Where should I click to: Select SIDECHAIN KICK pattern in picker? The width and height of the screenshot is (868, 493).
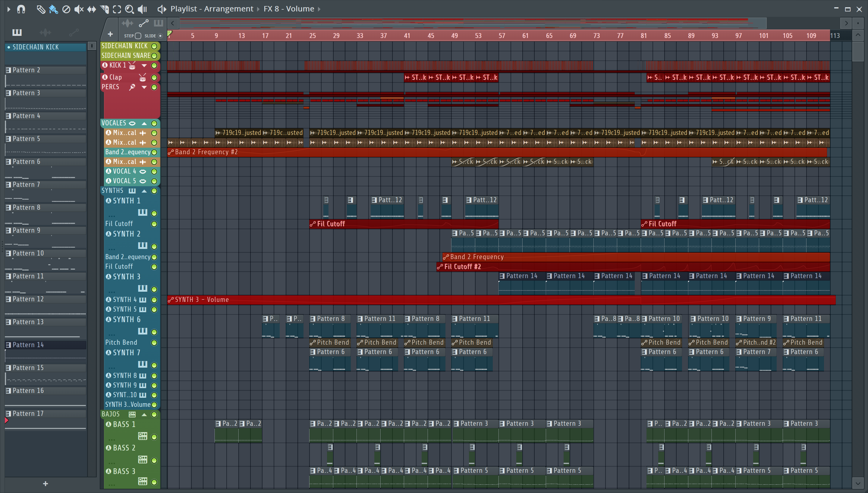pos(46,47)
